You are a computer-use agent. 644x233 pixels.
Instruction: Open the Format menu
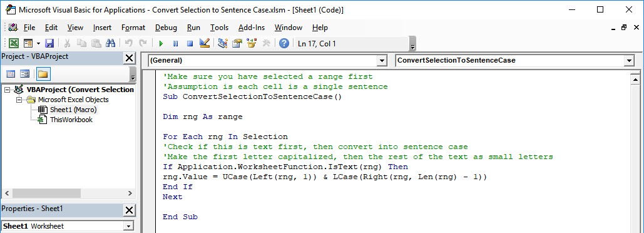click(x=133, y=28)
